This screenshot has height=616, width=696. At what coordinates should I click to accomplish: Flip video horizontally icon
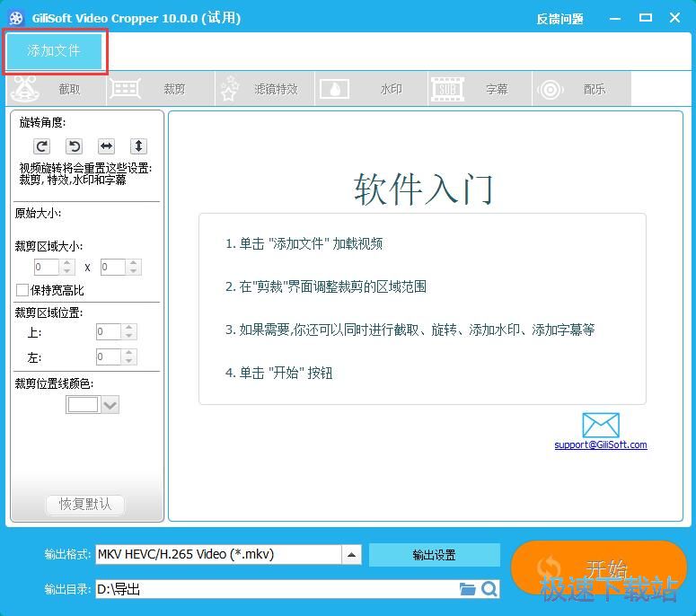click(x=107, y=146)
